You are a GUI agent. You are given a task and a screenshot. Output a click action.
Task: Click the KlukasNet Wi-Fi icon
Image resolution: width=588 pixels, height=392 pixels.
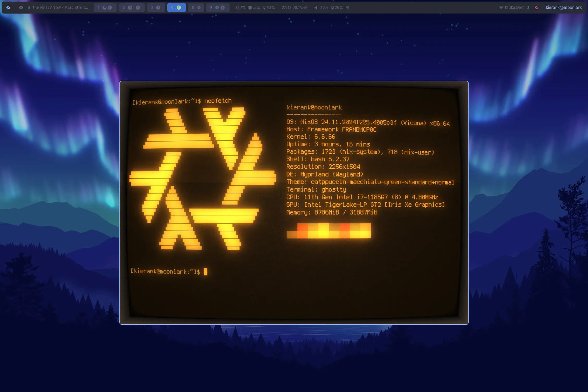[x=501, y=8]
